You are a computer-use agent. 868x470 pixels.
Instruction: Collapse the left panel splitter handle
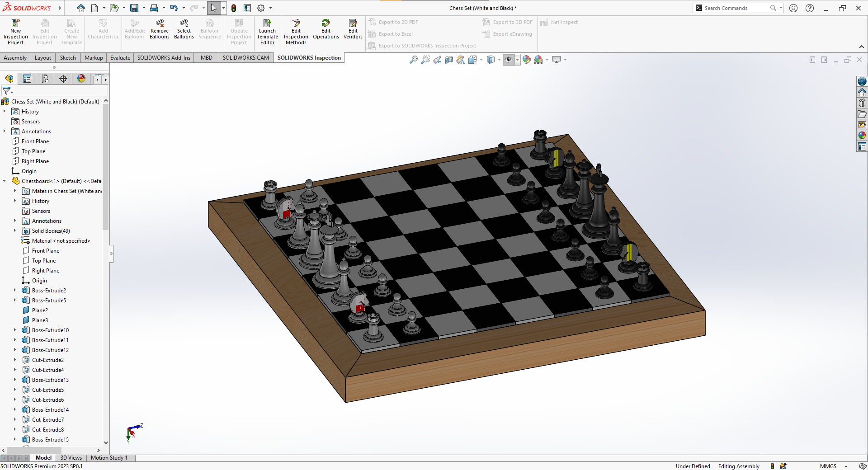pyautogui.click(x=111, y=254)
